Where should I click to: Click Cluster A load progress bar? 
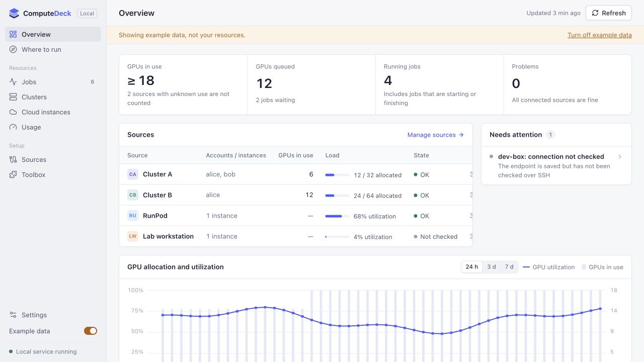tap(337, 175)
